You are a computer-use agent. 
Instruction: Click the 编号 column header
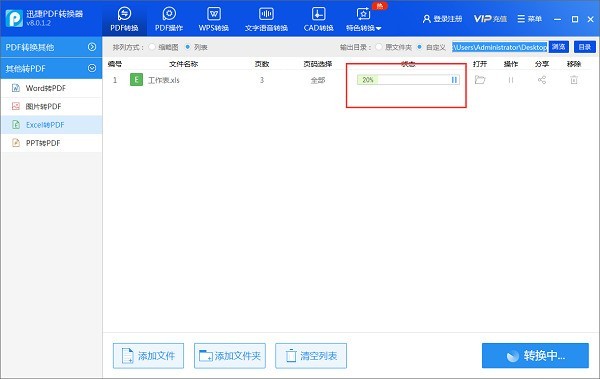pos(115,64)
